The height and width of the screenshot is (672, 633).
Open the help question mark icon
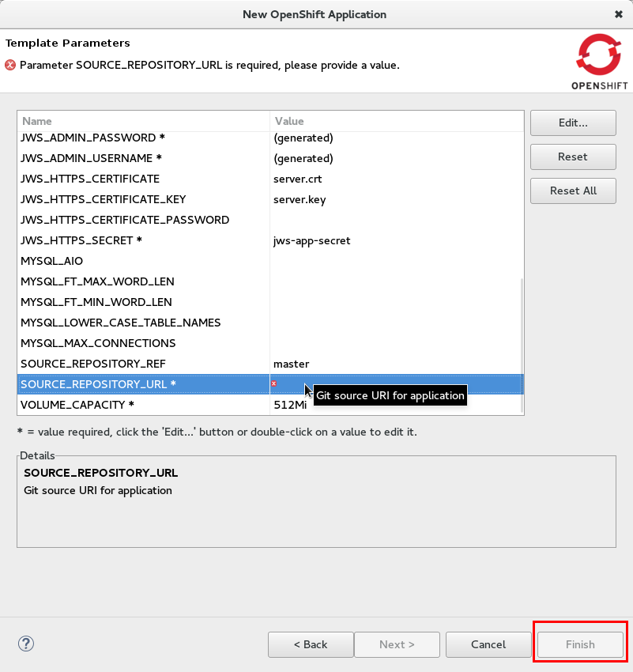[x=26, y=644]
